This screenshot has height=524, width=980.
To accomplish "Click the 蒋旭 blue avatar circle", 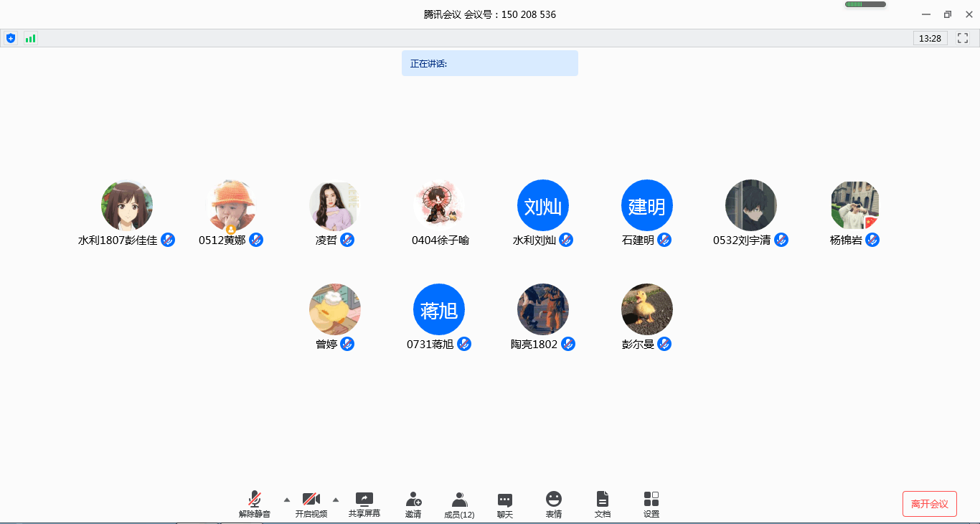I will click(x=439, y=309).
